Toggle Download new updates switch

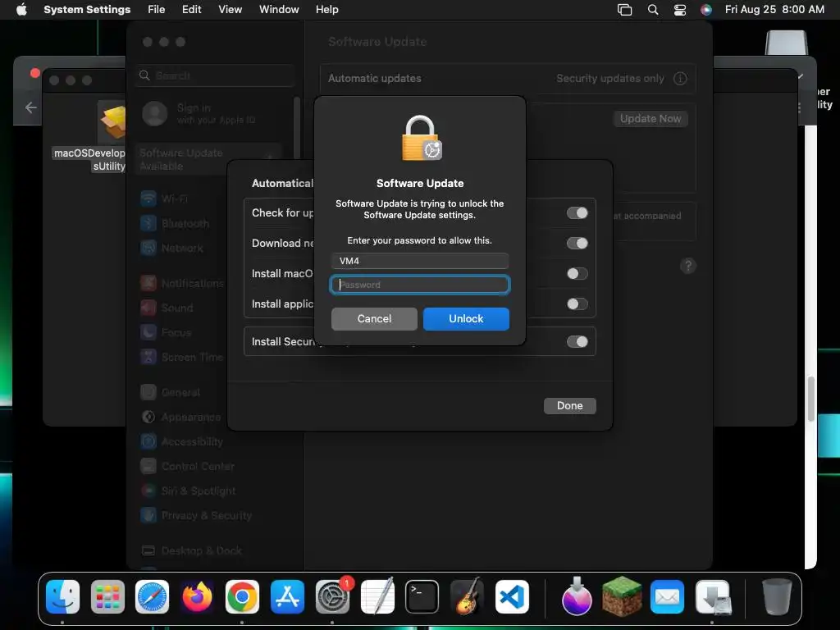pyautogui.click(x=577, y=243)
